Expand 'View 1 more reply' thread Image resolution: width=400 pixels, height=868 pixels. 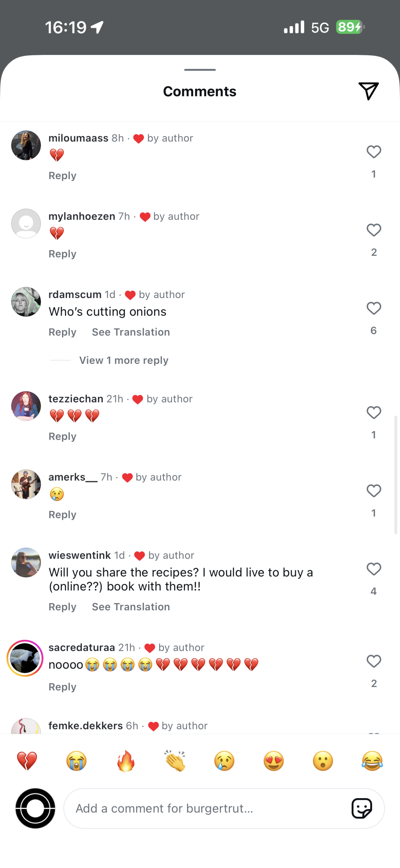(124, 360)
